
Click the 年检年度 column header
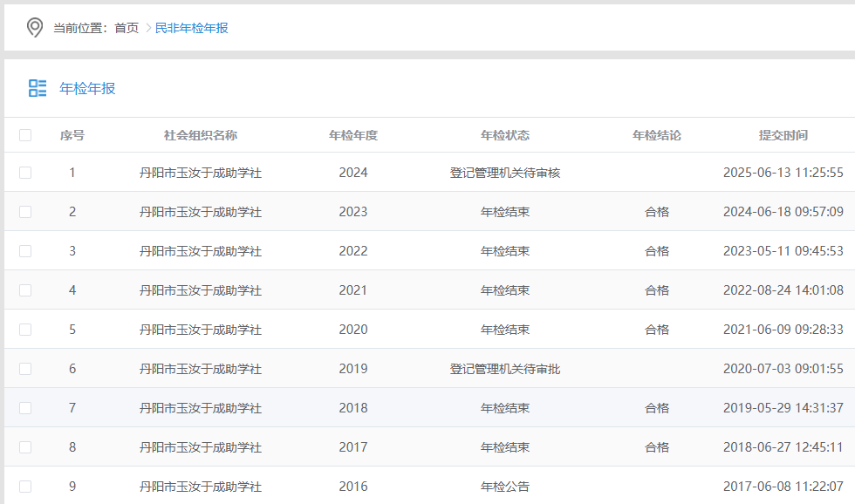tap(353, 135)
